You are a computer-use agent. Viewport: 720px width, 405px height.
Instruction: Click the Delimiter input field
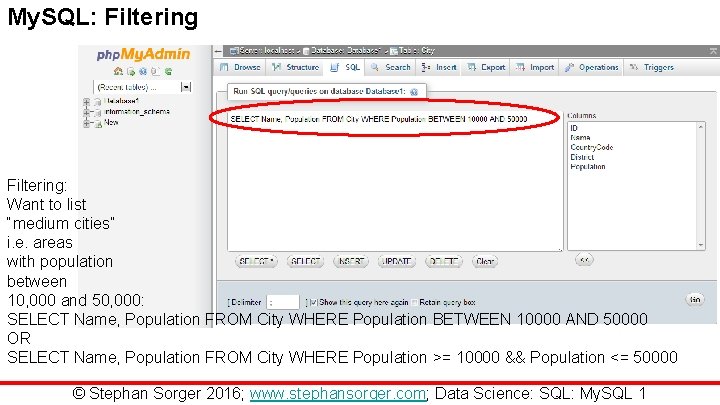click(x=283, y=302)
